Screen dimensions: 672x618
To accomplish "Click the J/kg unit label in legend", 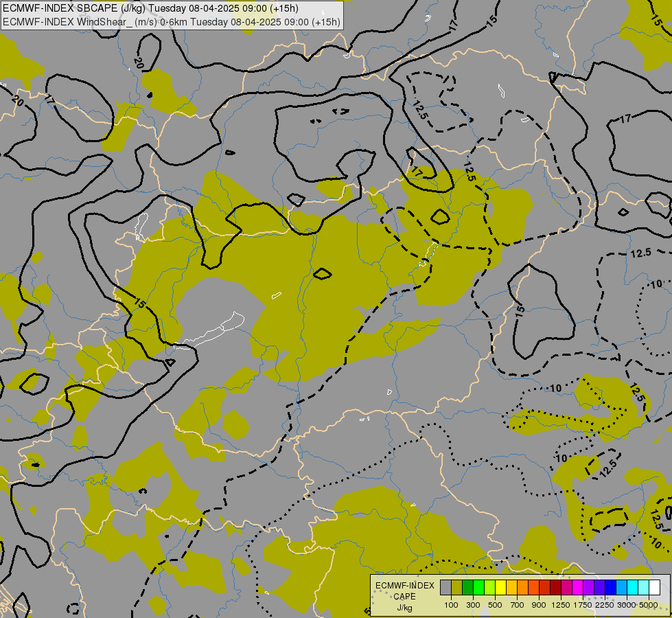I will [x=404, y=608].
